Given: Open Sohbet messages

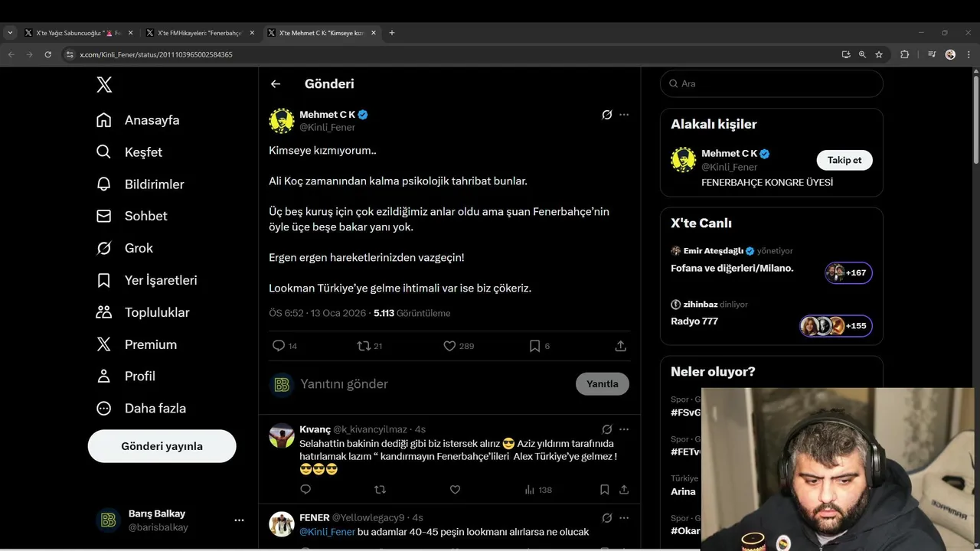Looking at the screenshot, I should tap(132, 216).
